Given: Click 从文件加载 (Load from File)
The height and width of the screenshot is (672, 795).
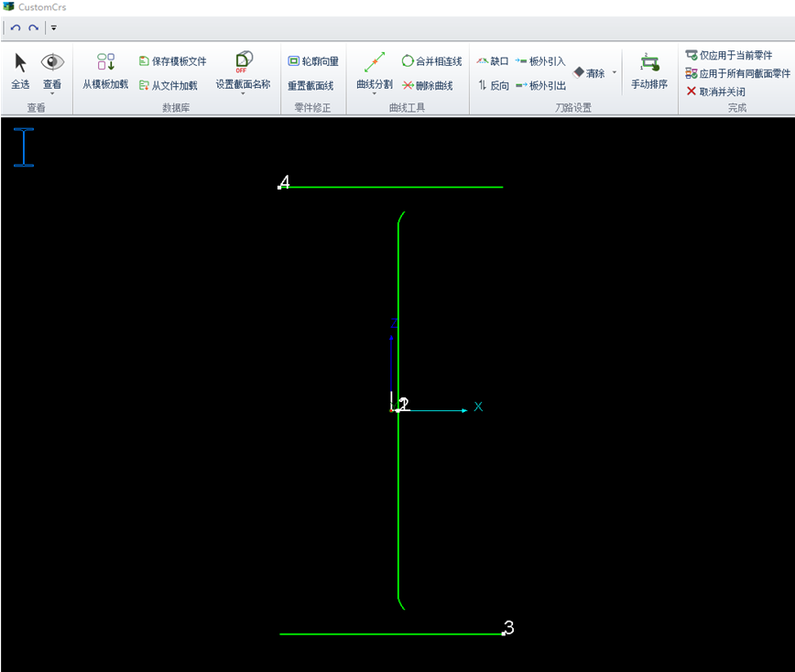Looking at the screenshot, I should (168, 85).
